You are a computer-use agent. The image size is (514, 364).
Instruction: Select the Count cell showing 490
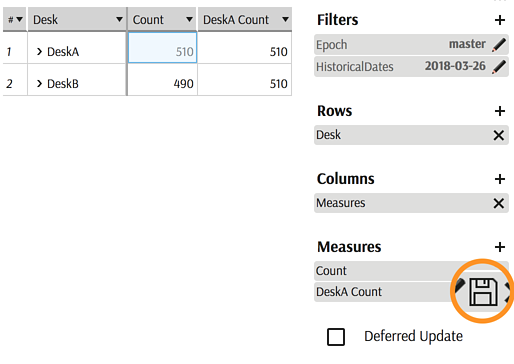[x=163, y=80]
